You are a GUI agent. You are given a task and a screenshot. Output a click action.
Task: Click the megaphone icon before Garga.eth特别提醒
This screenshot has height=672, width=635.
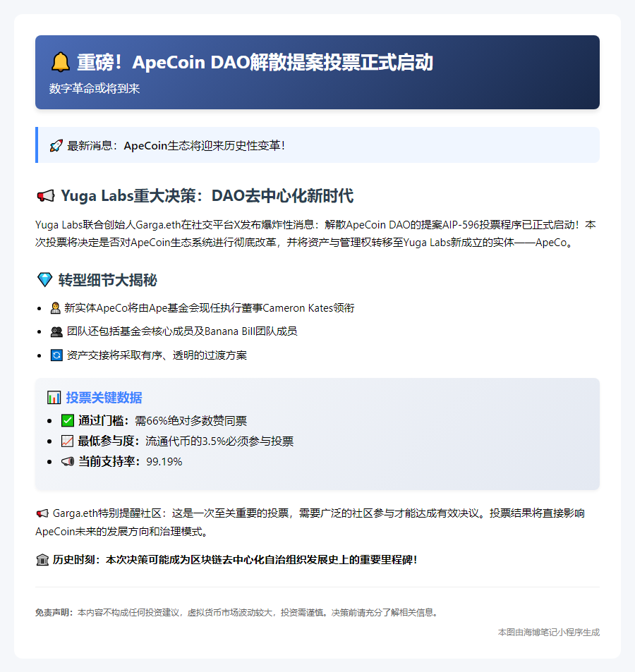[42, 513]
